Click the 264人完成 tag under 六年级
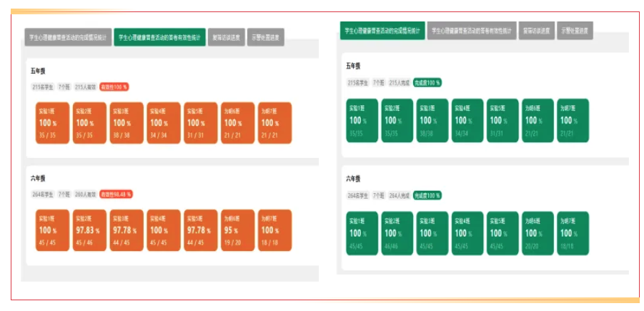This screenshot has width=644, height=311. tap(399, 195)
